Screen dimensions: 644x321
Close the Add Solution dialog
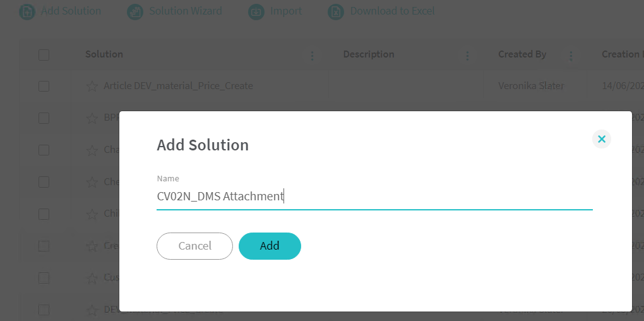(x=602, y=139)
